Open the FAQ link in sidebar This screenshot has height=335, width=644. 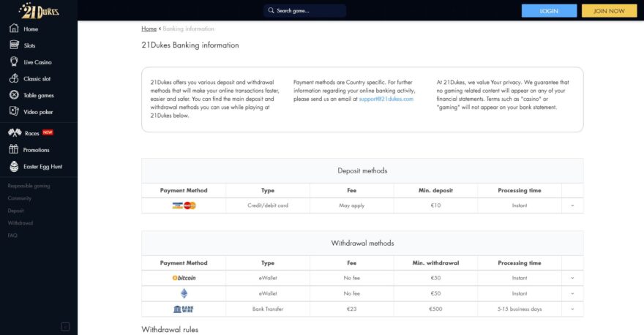coord(12,236)
